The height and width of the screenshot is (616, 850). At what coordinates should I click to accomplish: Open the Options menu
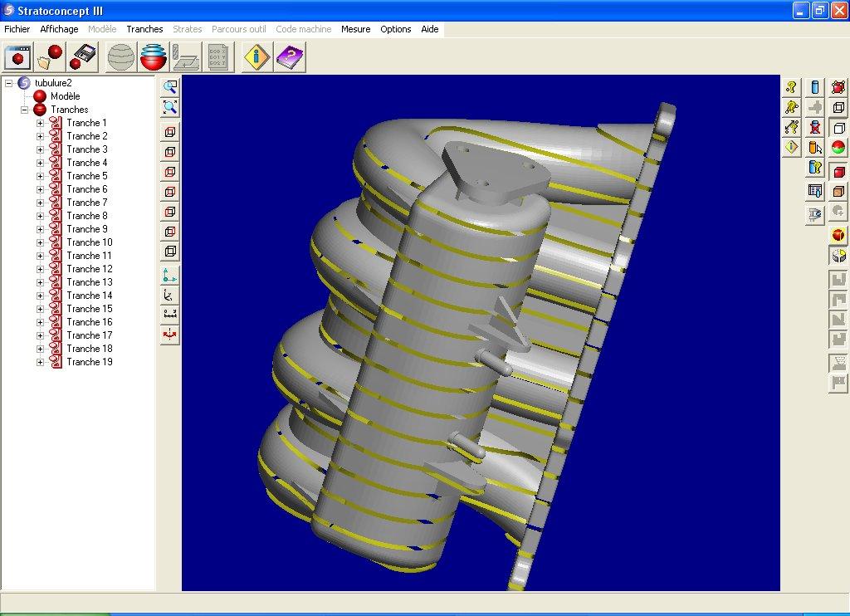pyautogui.click(x=396, y=29)
